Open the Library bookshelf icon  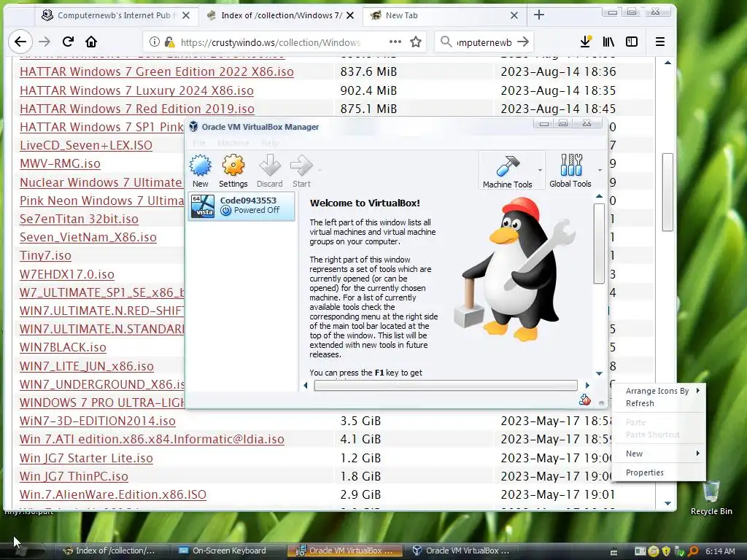608,42
